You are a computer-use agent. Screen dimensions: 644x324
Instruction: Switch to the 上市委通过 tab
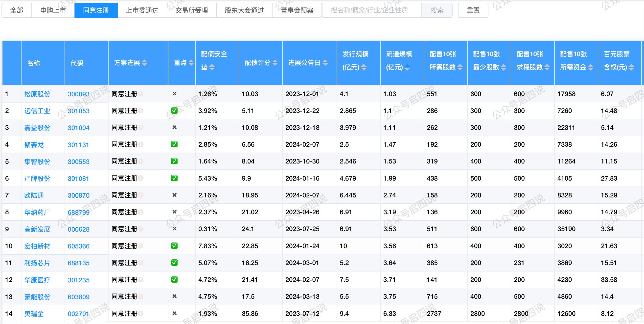[x=142, y=10]
